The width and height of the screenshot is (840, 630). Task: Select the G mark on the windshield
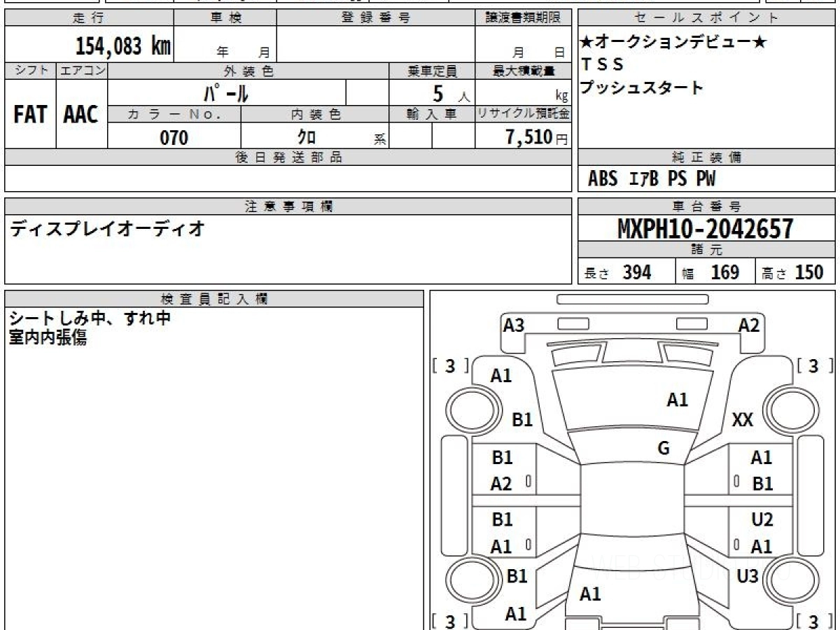click(664, 449)
